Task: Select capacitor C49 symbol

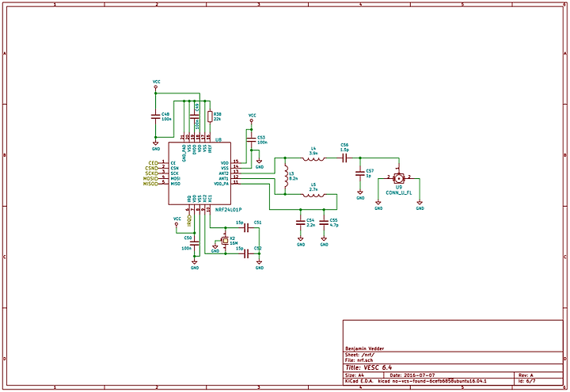Action: click(x=195, y=116)
